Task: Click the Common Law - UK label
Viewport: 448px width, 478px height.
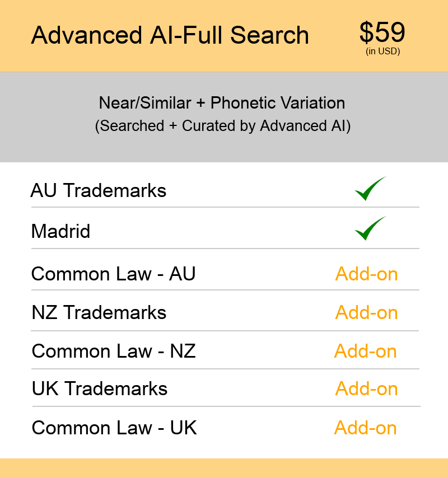Action: coord(114,428)
